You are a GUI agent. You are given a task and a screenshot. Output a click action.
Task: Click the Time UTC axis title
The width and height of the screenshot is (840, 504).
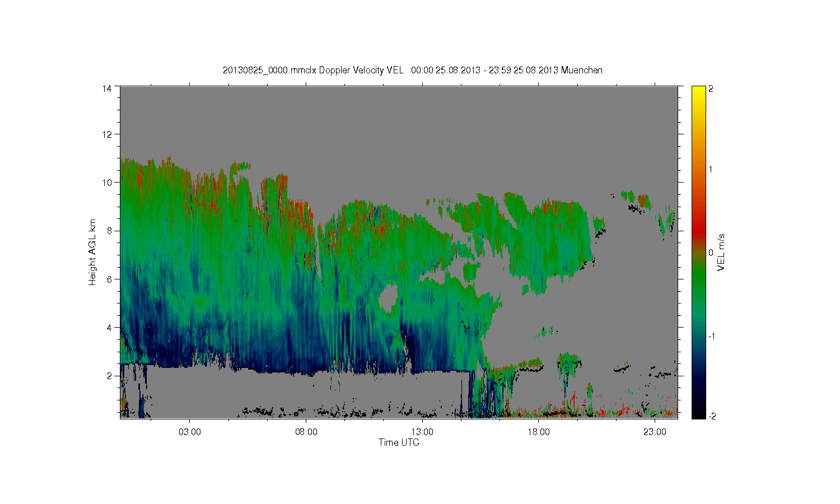coord(399,442)
